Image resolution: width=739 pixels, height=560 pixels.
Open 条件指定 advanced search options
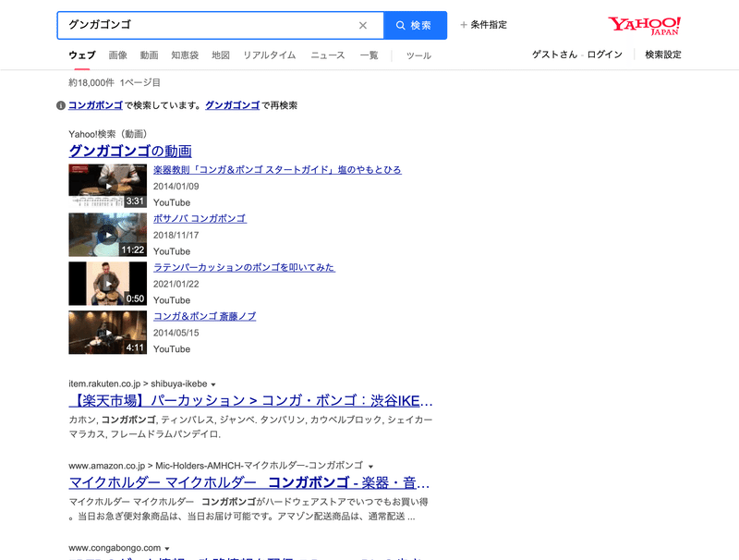click(x=483, y=25)
